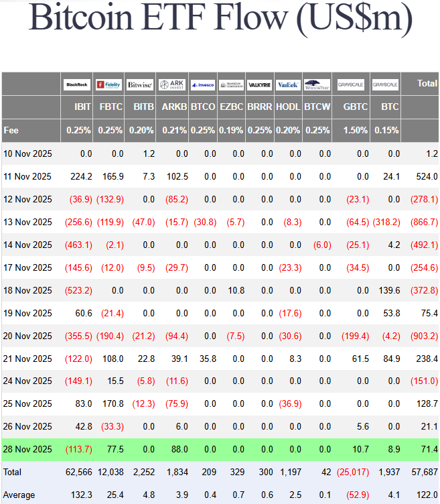This screenshot has height=504, width=440.
Task: Click the 35.8 BTCO value
Action: [x=208, y=359]
